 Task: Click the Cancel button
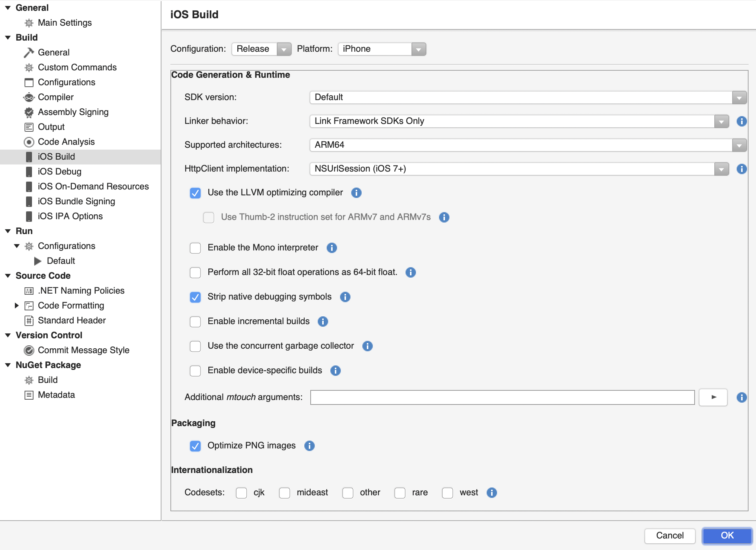point(670,535)
